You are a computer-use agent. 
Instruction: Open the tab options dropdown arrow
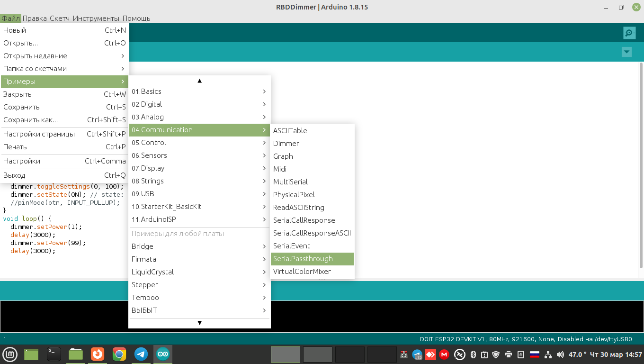(626, 52)
